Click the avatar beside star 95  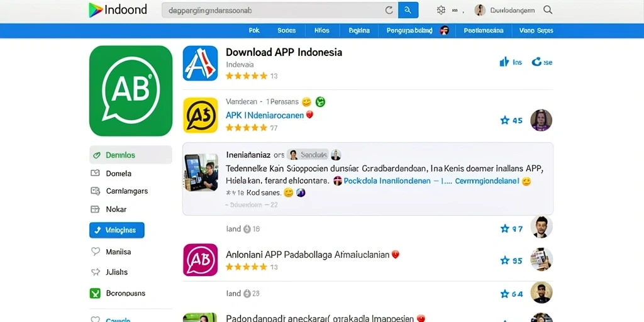click(541, 259)
